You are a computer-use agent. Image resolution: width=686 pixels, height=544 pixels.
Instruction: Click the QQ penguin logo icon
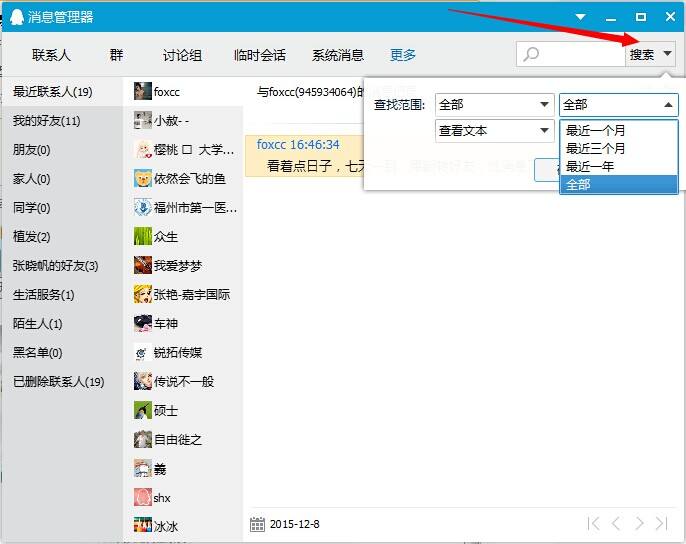pos(16,17)
